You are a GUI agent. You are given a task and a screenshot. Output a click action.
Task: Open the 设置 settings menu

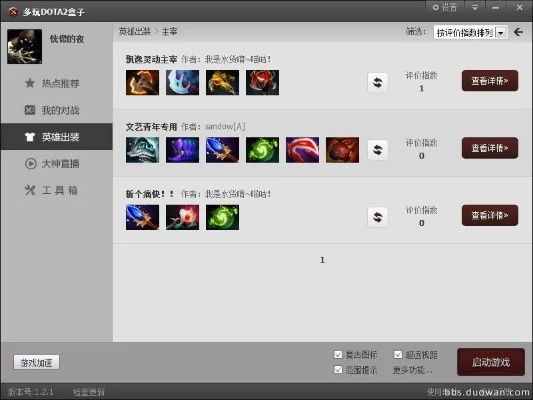pyautogui.click(x=445, y=7)
